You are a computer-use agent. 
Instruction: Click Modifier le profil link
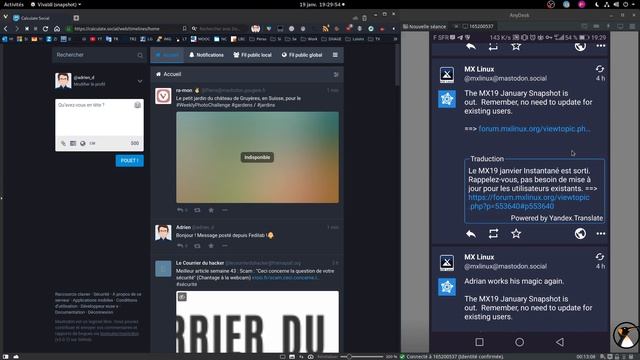point(89,84)
